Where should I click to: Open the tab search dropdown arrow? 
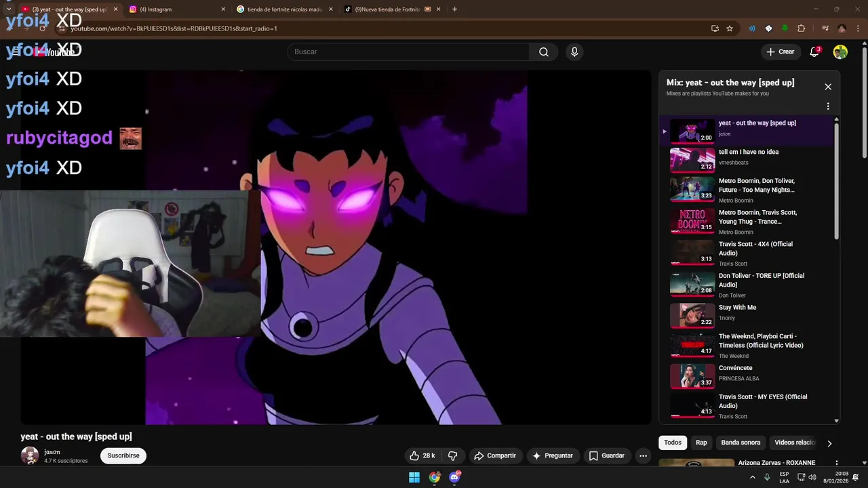9,9
